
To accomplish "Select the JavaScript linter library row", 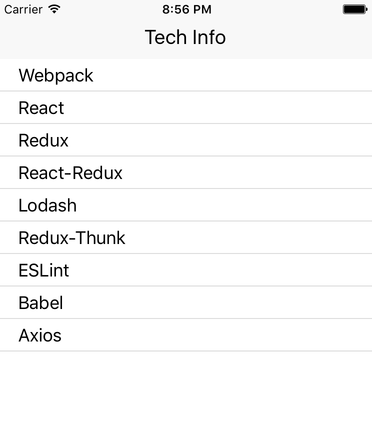I will 186,270.
